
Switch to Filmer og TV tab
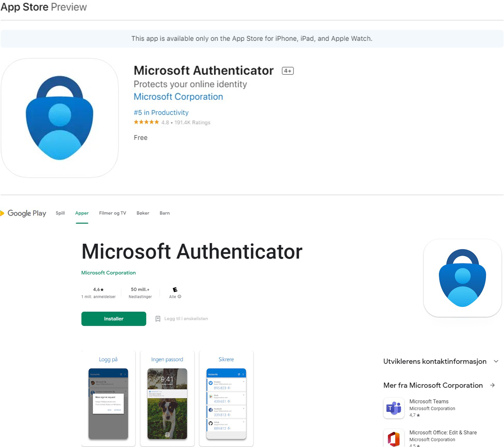(113, 213)
